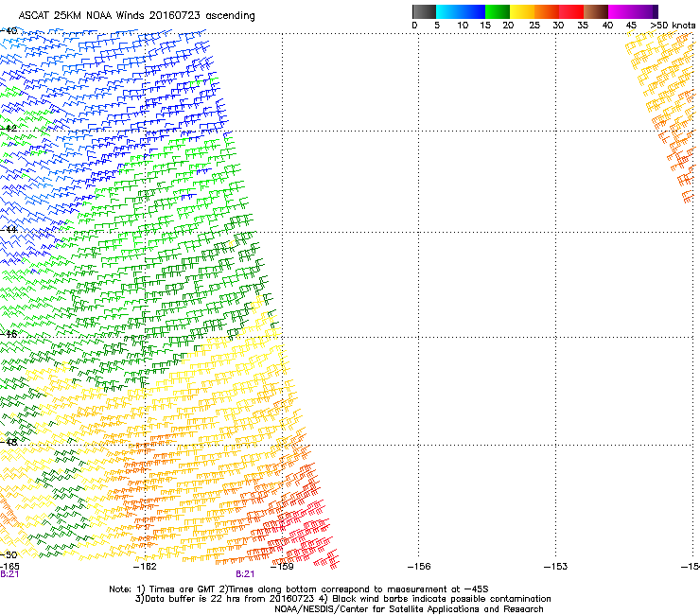Pick the red 30-35 knots color bar segment
This screenshot has width=700, height=615.
coord(571,11)
